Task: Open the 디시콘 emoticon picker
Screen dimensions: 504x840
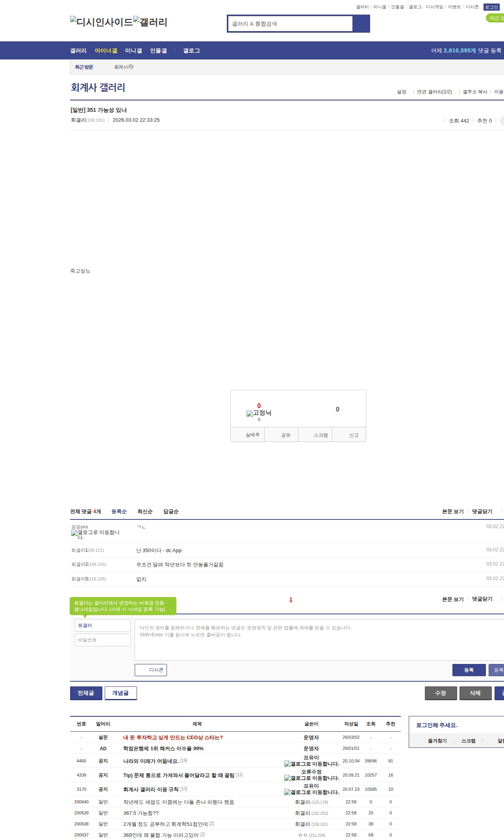Action: tap(151, 670)
